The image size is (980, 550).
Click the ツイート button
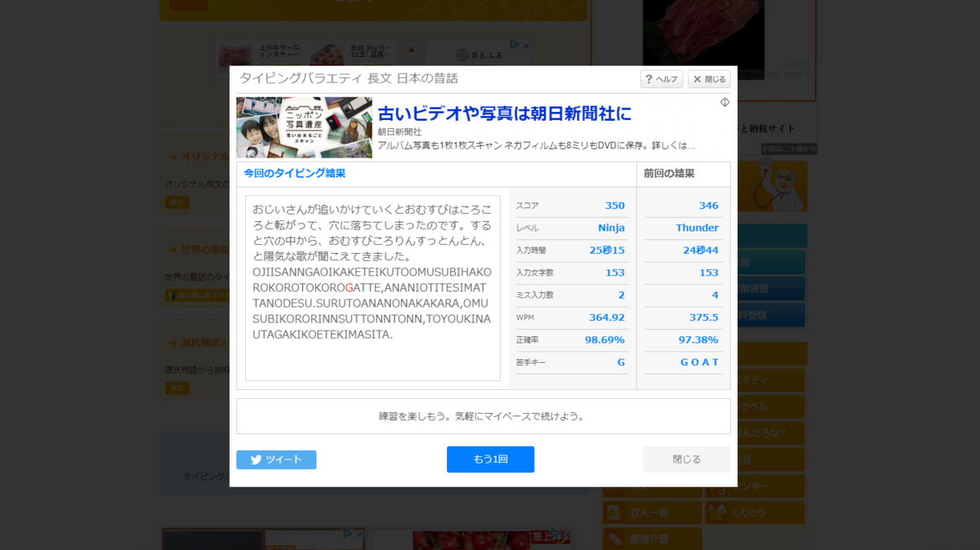tap(276, 459)
